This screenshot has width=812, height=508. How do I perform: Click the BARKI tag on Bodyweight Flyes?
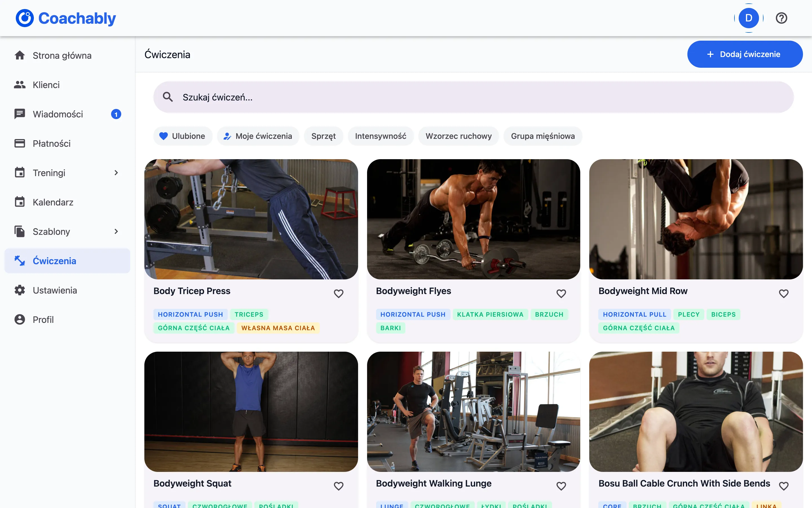(x=390, y=328)
